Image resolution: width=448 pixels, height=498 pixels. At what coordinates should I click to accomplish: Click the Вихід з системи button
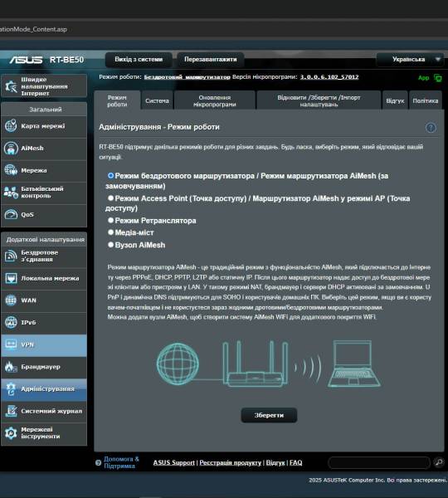pos(139,60)
